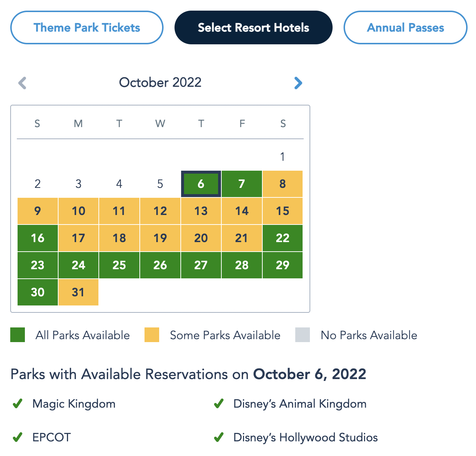Pick October 7 calendar date

(x=241, y=184)
